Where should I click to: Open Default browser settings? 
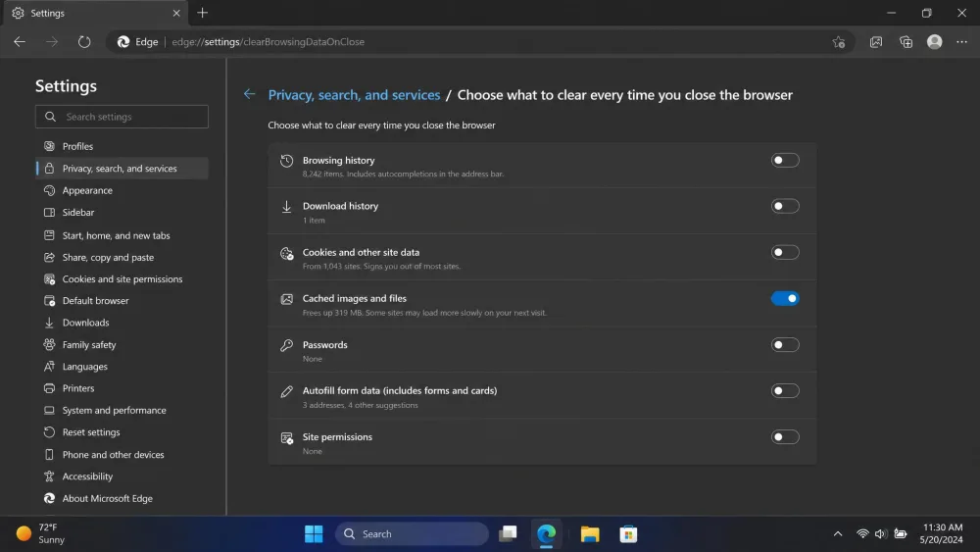pyautogui.click(x=122, y=301)
